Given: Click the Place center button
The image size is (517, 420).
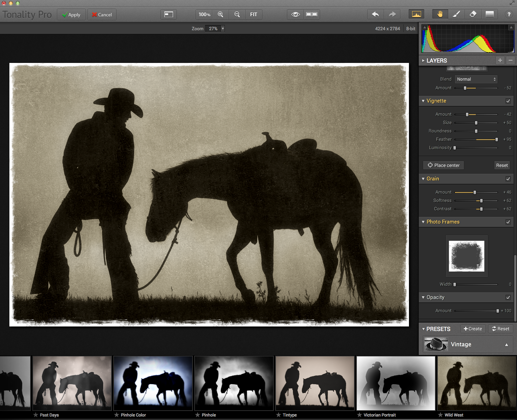Looking at the screenshot, I should pyautogui.click(x=443, y=165).
